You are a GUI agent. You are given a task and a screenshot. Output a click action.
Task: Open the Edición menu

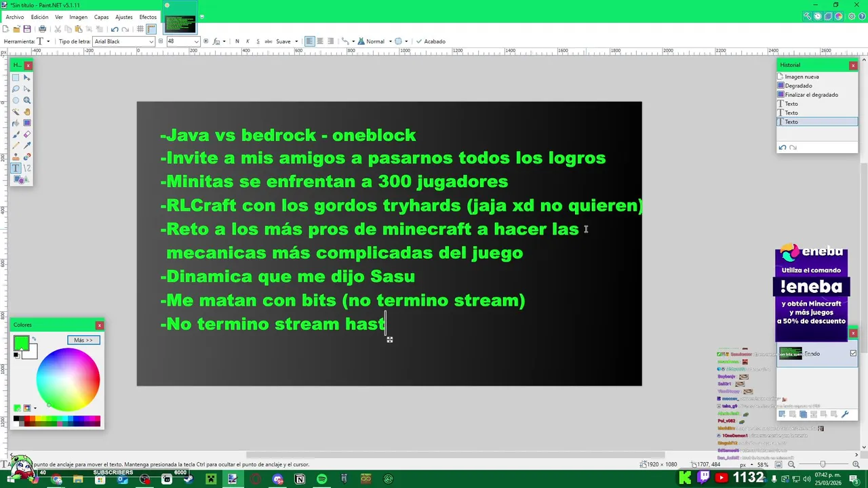click(39, 17)
